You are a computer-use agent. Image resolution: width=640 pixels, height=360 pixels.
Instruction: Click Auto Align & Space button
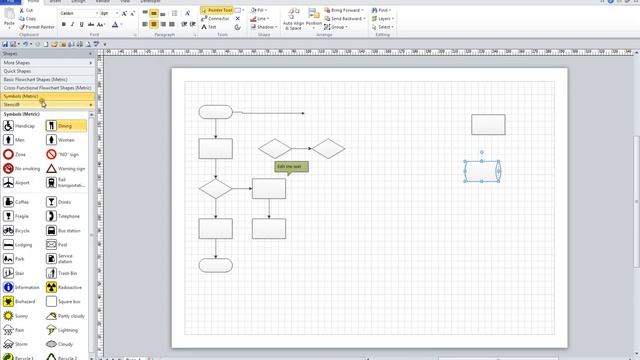(x=293, y=19)
